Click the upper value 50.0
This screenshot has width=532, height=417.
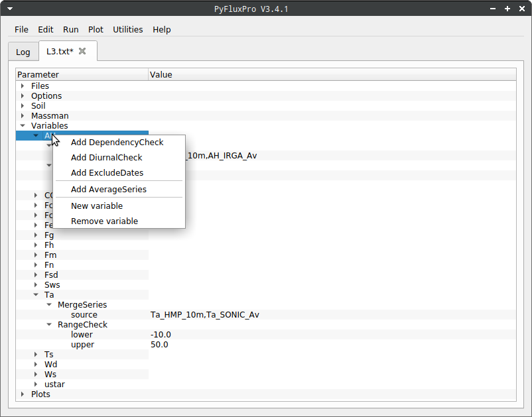pos(159,345)
